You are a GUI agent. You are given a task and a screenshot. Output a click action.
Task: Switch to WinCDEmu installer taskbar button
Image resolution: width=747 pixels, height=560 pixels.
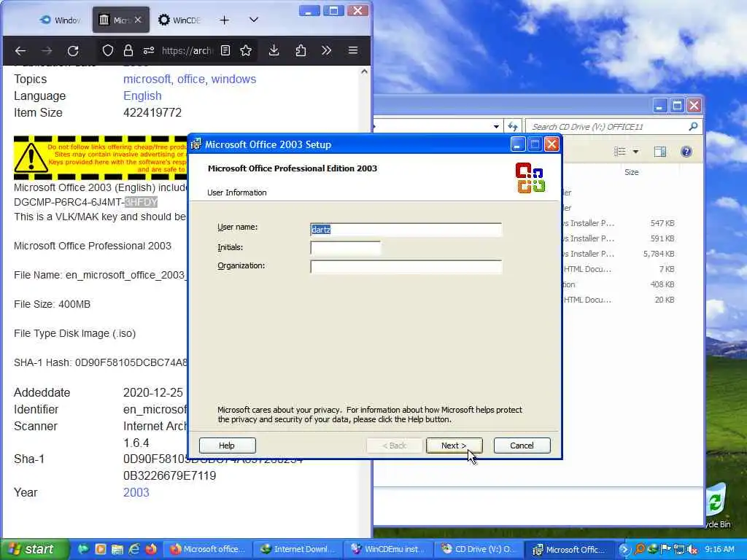[388, 549]
